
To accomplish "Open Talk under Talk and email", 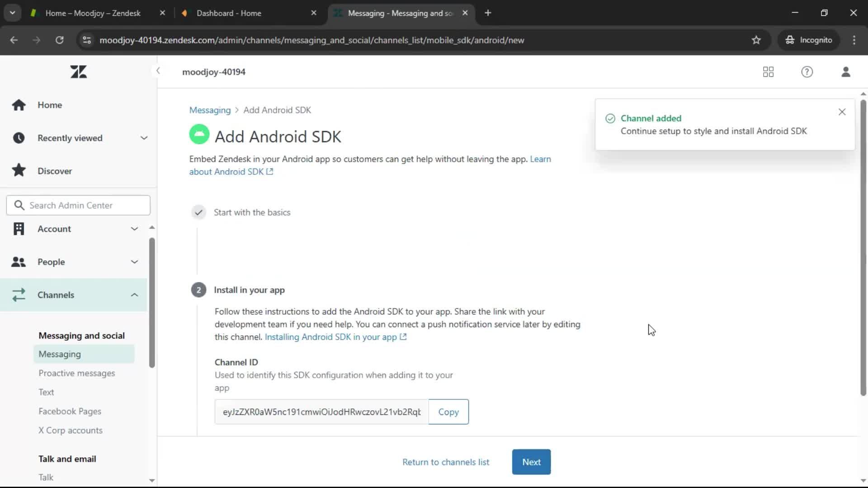I will tap(46, 477).
